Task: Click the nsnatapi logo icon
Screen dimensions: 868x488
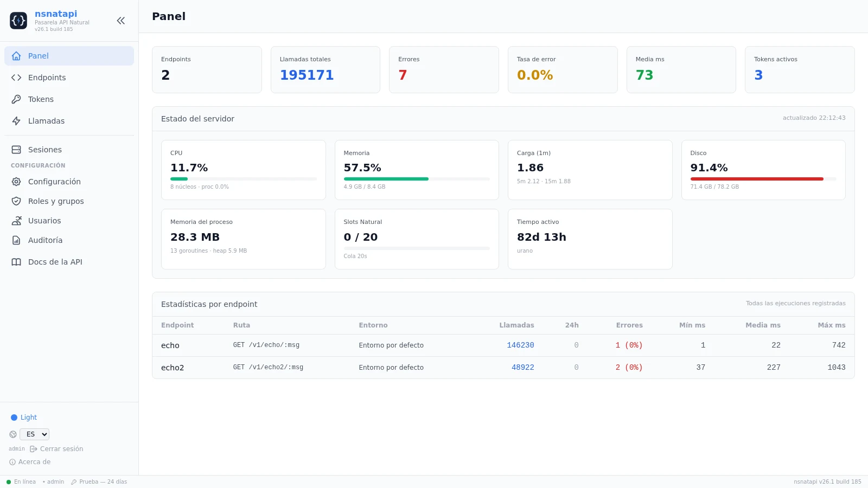Action: pos(18,21)
